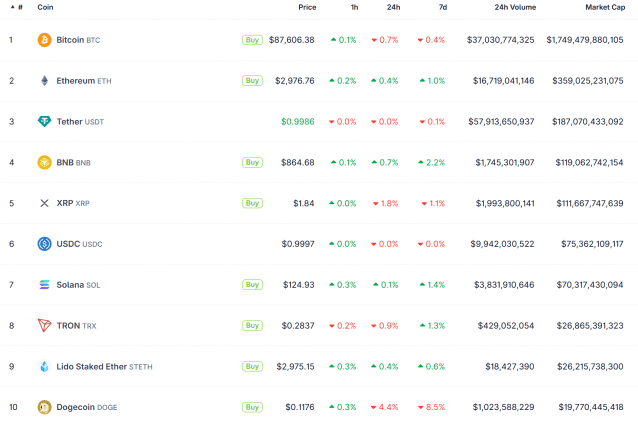
Task: Sort by the 24h Volume column header
Action: (x=514, y=7)
